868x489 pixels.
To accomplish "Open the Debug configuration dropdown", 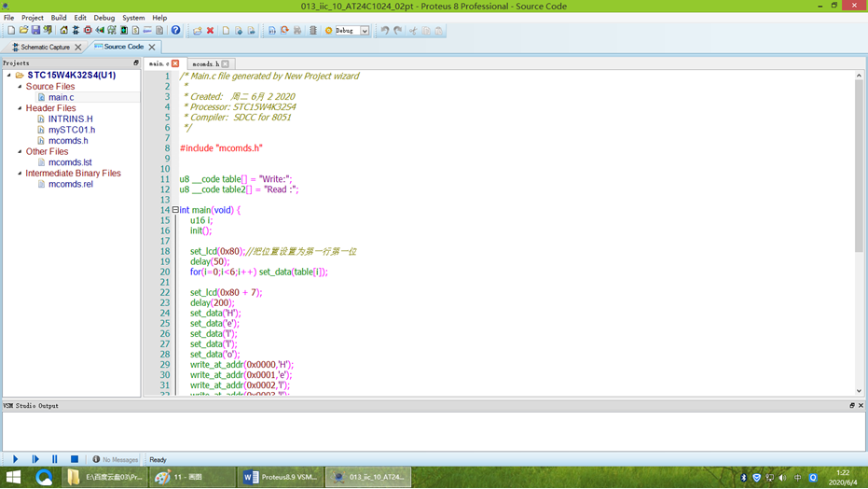I will pos(365,31).
